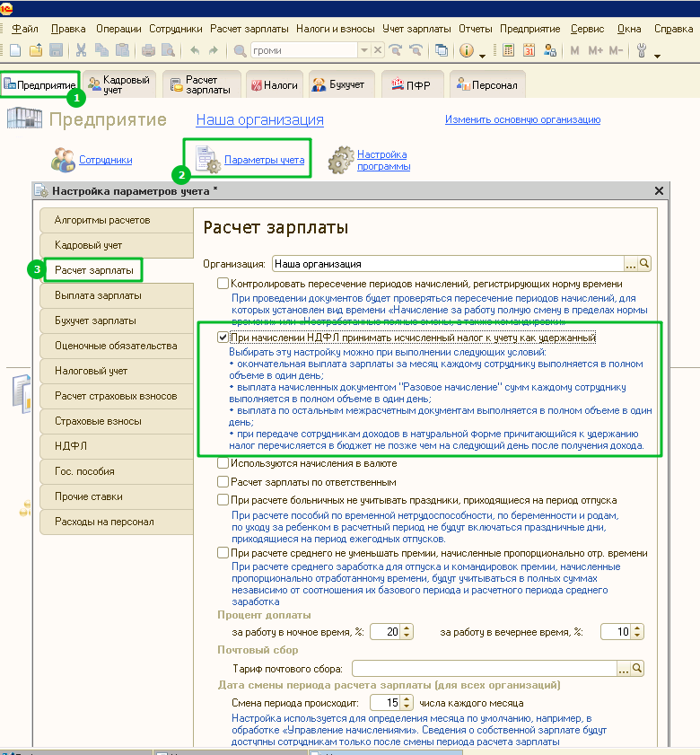Click the Open file toolbar icon
This screenshot has width=700, height=755.
(36, 50)
